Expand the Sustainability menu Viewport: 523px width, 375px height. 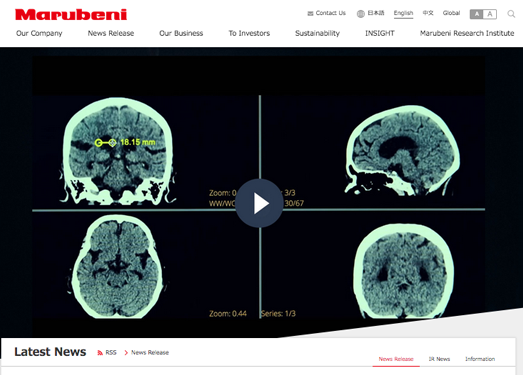coord(317,33)
